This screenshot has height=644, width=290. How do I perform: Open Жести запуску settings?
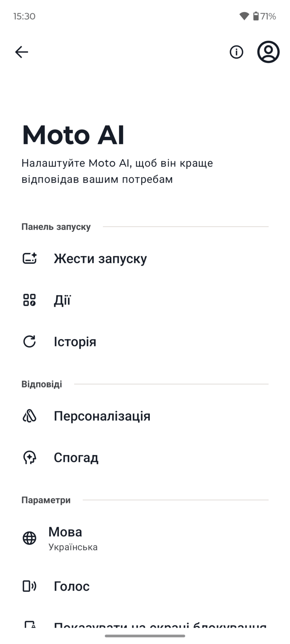pyautogui.click(x=100, y=259)
